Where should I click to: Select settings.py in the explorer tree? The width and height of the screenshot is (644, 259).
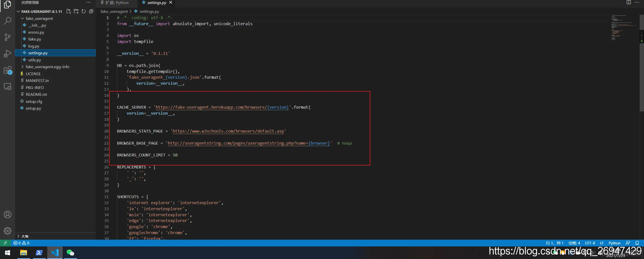tap(55, 53)
